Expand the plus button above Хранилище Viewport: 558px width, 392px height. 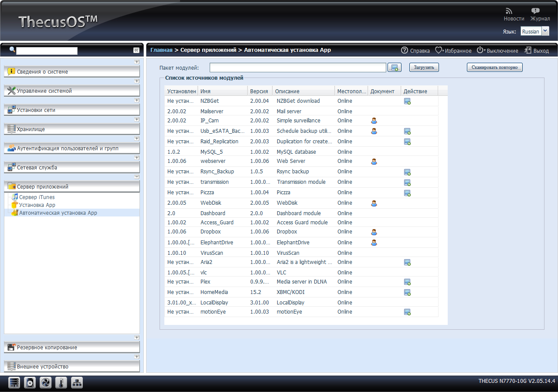(136, 119)
